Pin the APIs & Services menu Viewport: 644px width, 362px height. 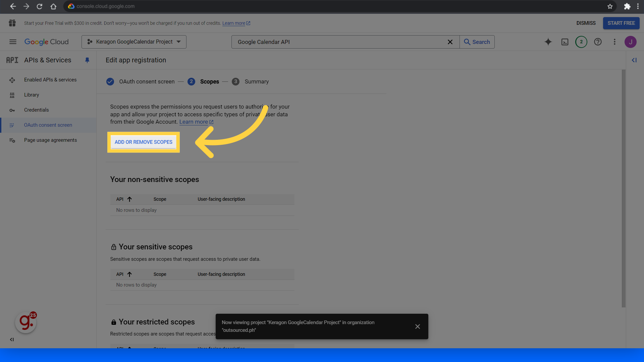pos(87,60)
